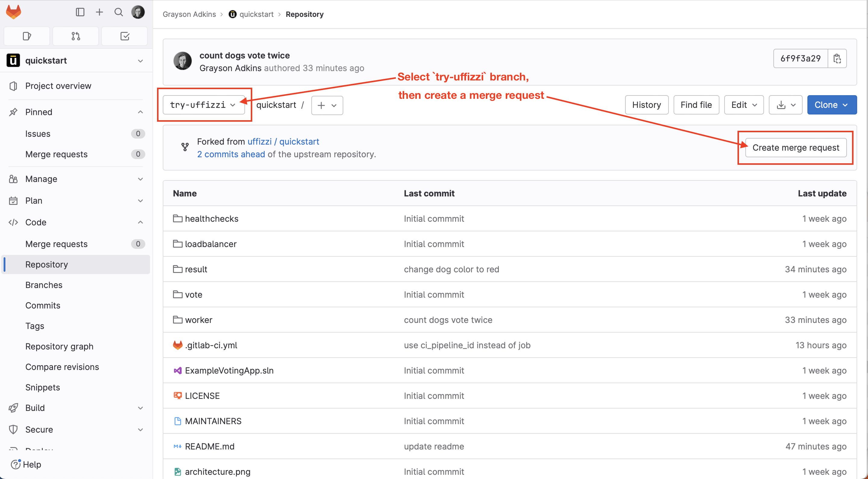Open the try-uffizzi branch selector

tap(203, 105)
